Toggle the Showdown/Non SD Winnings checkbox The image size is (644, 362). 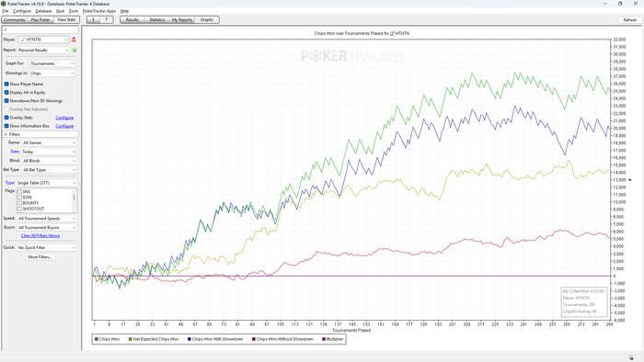(6, 101)
